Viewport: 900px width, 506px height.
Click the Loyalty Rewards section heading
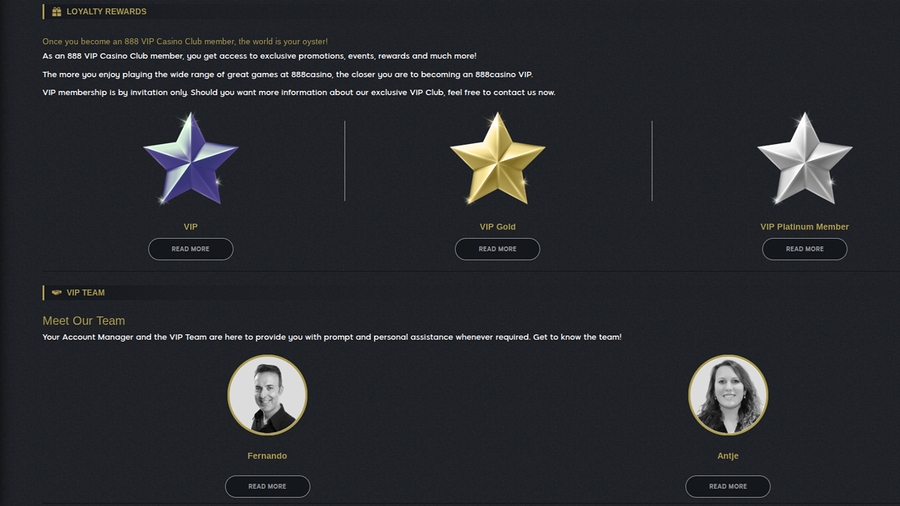click(106, 12)
